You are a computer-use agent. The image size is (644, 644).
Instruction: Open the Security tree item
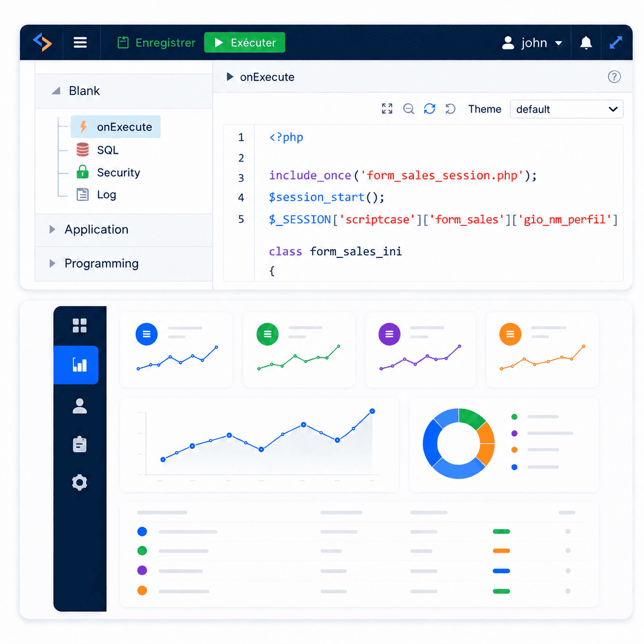pyautogui.click(x=108, y=173)
